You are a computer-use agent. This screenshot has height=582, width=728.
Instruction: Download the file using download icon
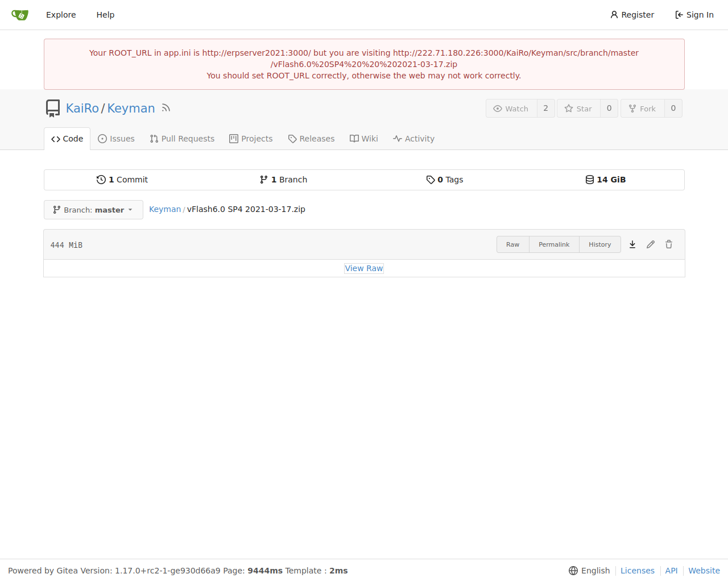pyautogui.click(x=632, y=244)
